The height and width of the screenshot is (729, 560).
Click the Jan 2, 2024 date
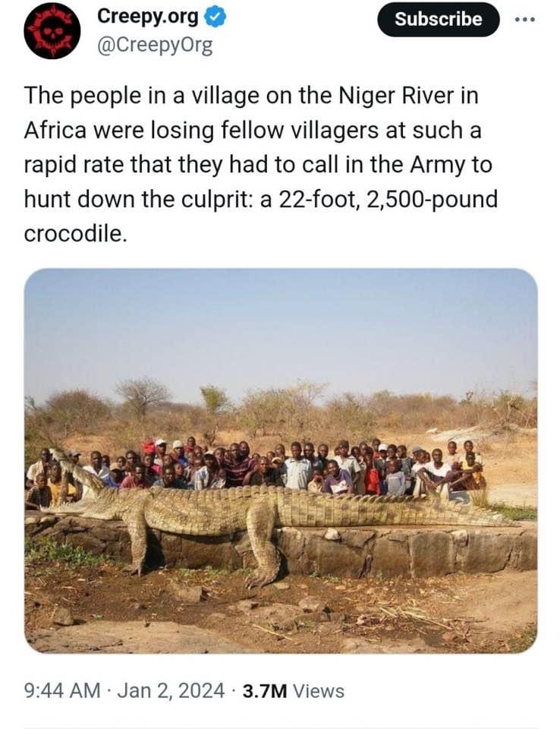pos(170,691)
